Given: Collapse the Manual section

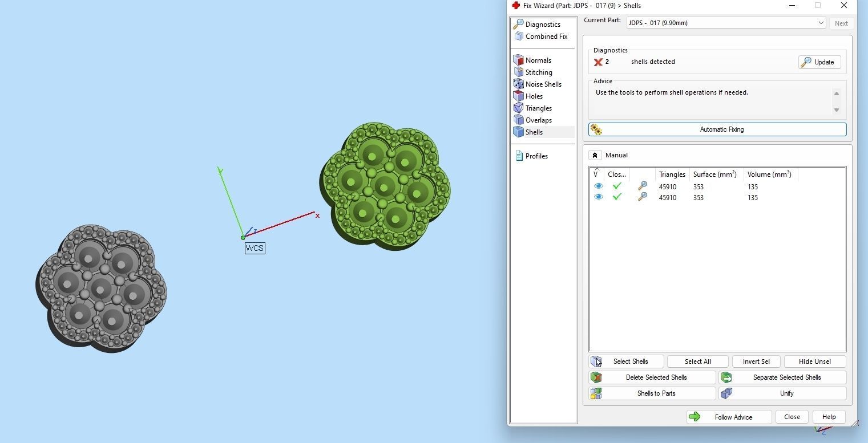Looking at the screenshot, I should [595, 155].
